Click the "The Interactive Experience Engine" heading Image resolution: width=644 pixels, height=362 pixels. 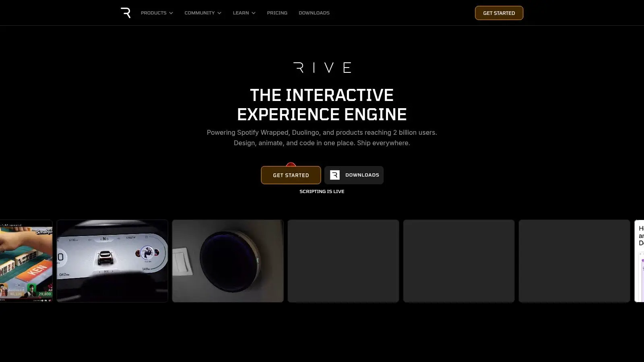pyautogui.click(x=322, y=105)
